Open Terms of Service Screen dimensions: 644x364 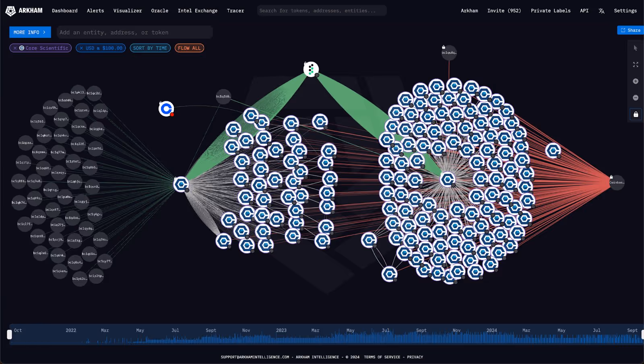click(x=382, y=357)
